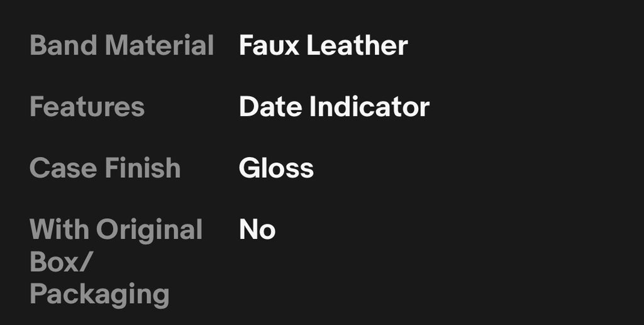Viewport: 644px width, 325px height.
Task: Click the word "Band"
Action: click(64, 46)
